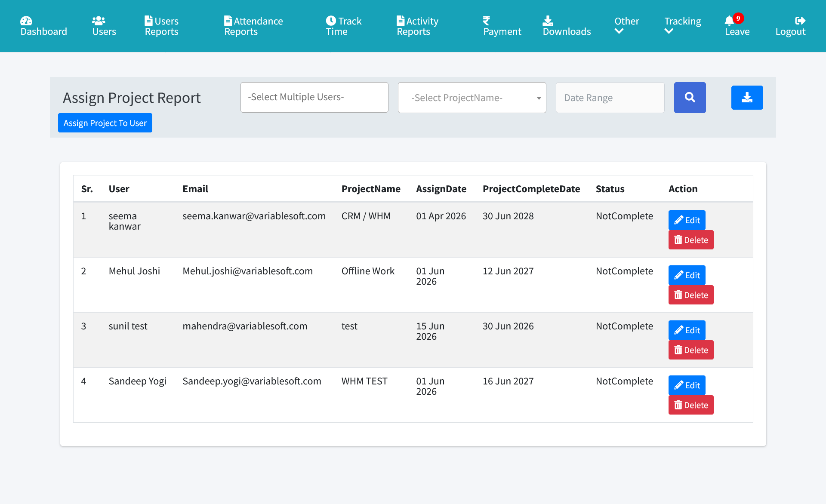Screen dimensions: 826x504
Task: Click the AssignDate column header
Action: [x=441, y=189]
